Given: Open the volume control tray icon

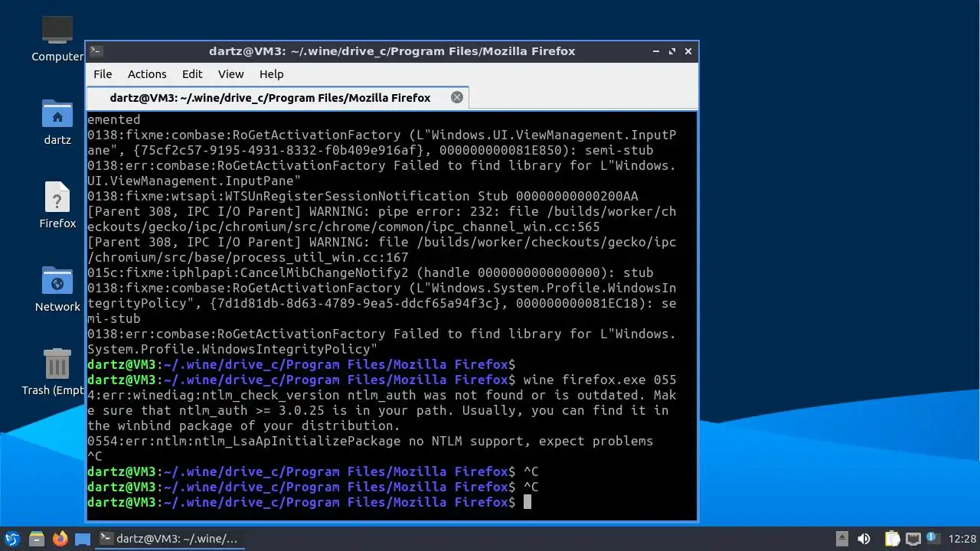Looking at the screenshot, I should click(864, 539).
